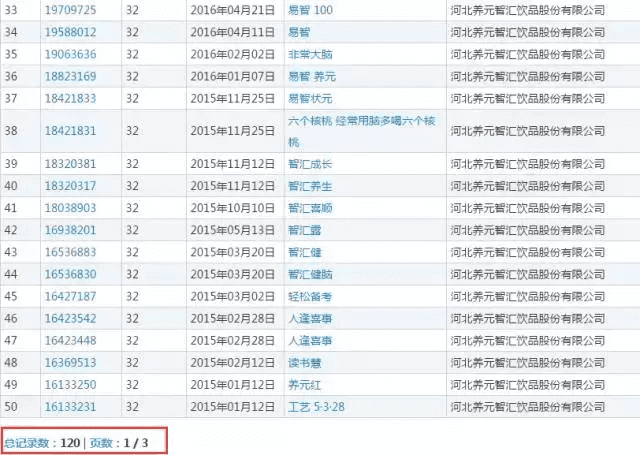Open the trademark name in row 41
Screen dimensions: 640x455
(x=310, y=208)
